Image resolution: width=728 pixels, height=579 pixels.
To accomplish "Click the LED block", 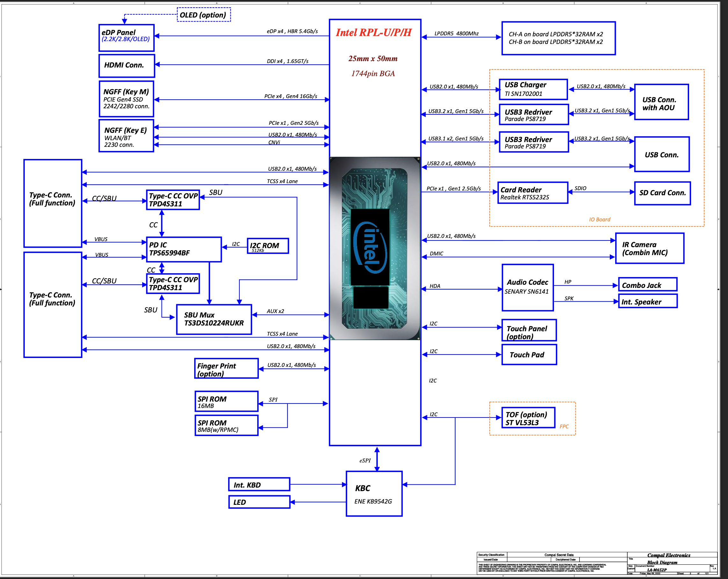I will (259, 502).
